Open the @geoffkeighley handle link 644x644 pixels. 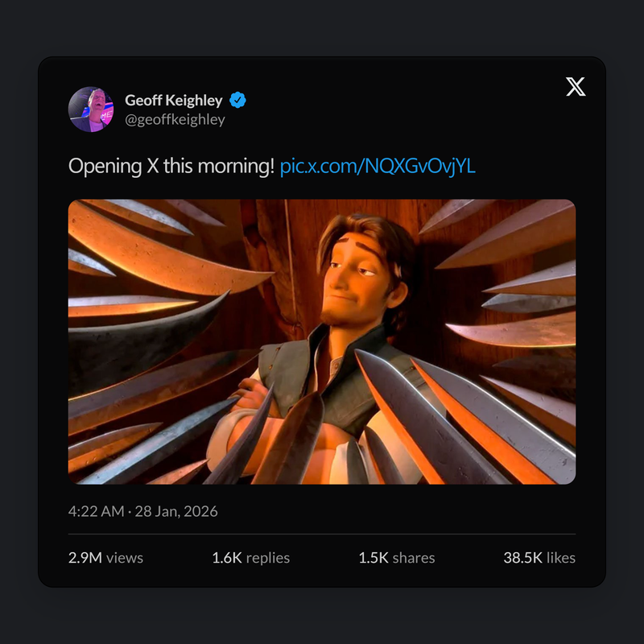(175, 120)
